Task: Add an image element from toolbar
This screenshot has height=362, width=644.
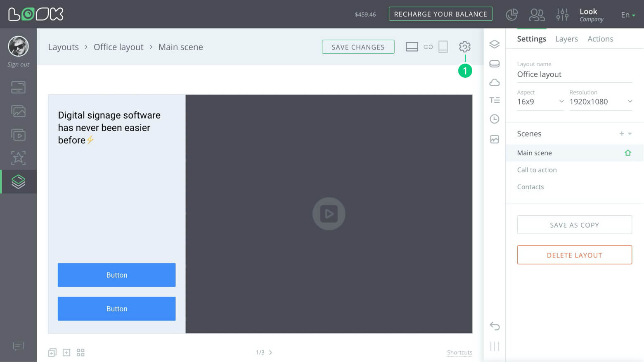Action: [495, 139]
